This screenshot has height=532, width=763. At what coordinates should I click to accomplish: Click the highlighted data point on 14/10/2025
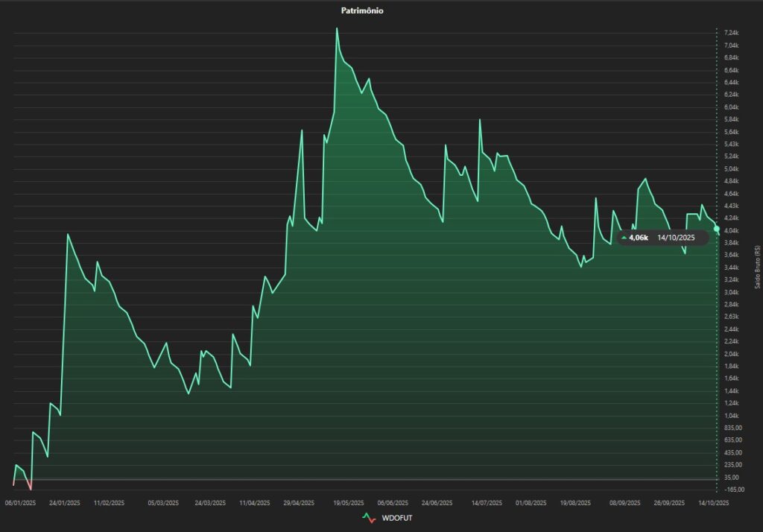pyautogui.click(x=717, y=229)
